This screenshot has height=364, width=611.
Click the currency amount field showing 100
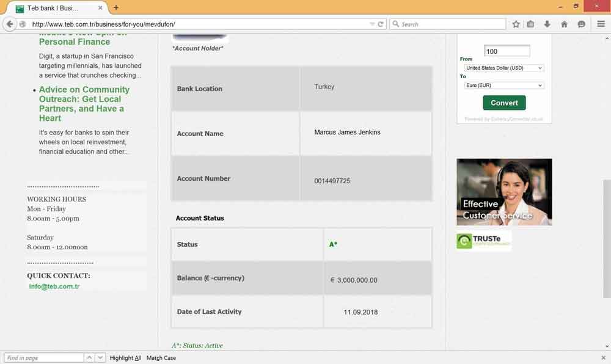click(507, 51)
